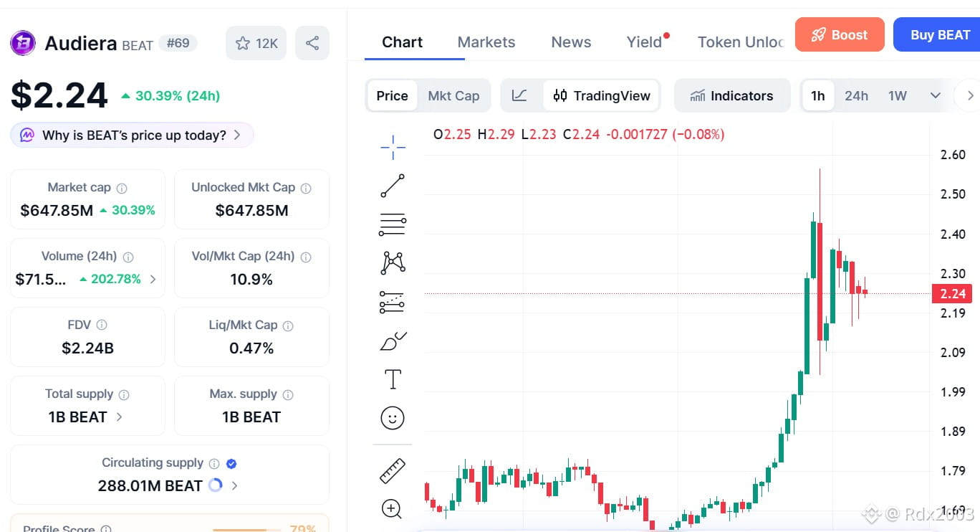The image size is (980, 532).
Task: Select the 24h time interval
Action: click(856, 96)
